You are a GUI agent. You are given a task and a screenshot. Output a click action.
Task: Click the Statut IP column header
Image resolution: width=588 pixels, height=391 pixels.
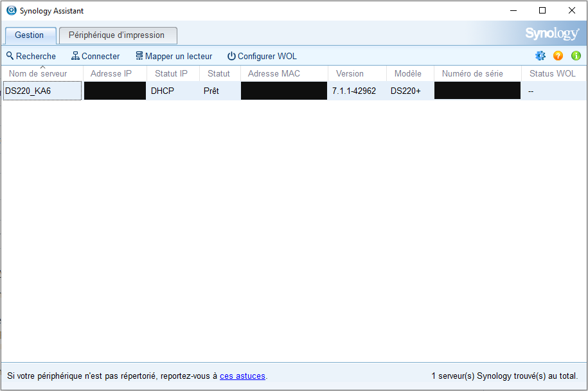[x=171, y=74]
